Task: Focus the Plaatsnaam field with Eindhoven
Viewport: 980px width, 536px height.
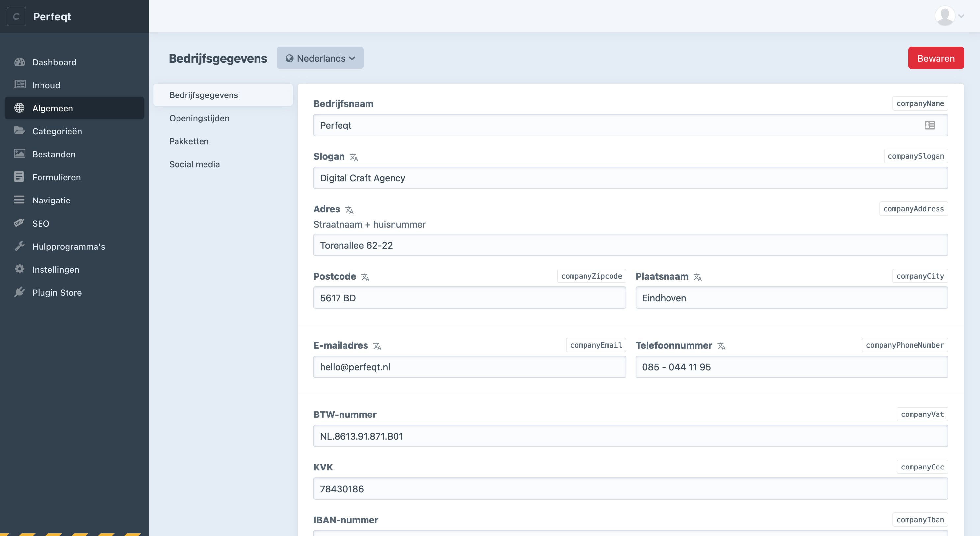Action: (792, 298)
